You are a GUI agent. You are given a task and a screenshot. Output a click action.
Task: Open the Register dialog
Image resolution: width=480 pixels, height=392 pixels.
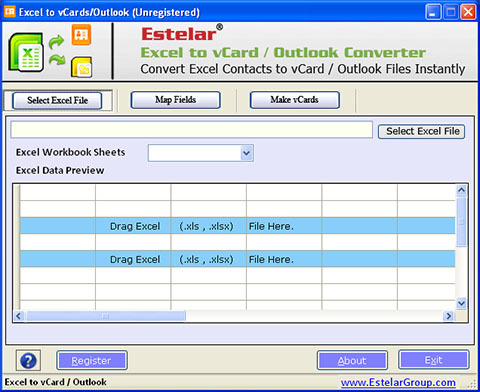click(x=92, y=360)
